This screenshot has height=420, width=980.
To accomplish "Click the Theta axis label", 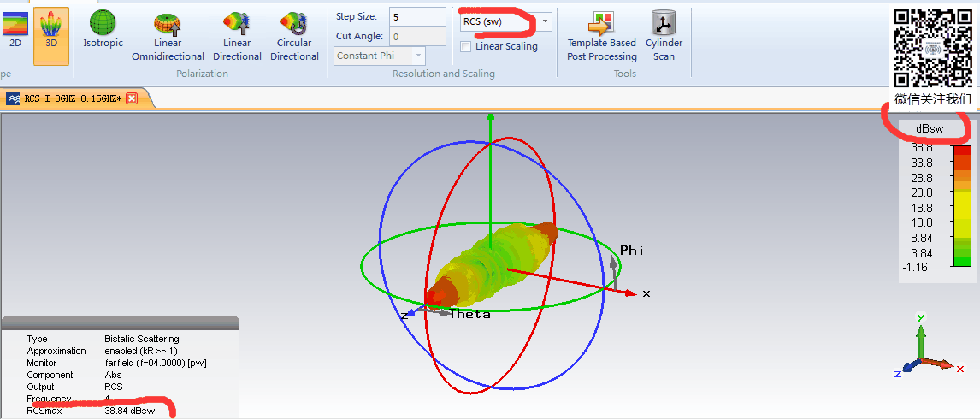I will (470, 315).
